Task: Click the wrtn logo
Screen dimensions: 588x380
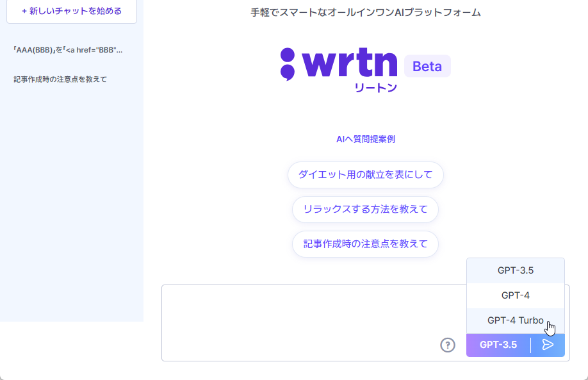Action: point(339,69)
